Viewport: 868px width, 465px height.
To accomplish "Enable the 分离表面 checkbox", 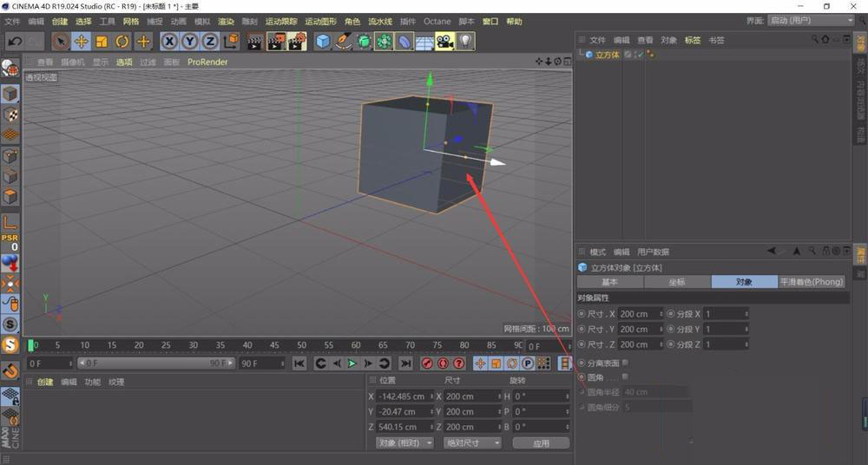I will click(625, 363).
